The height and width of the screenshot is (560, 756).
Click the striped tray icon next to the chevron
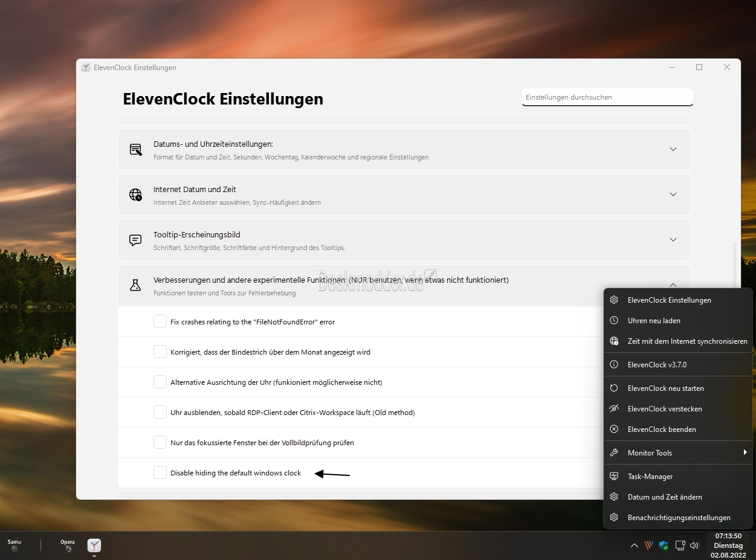pos(649,546)
